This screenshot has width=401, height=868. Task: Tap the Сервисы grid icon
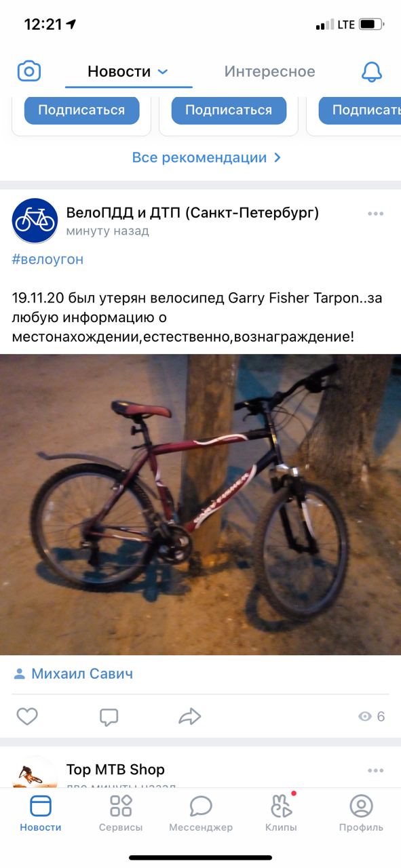(121, 806)
